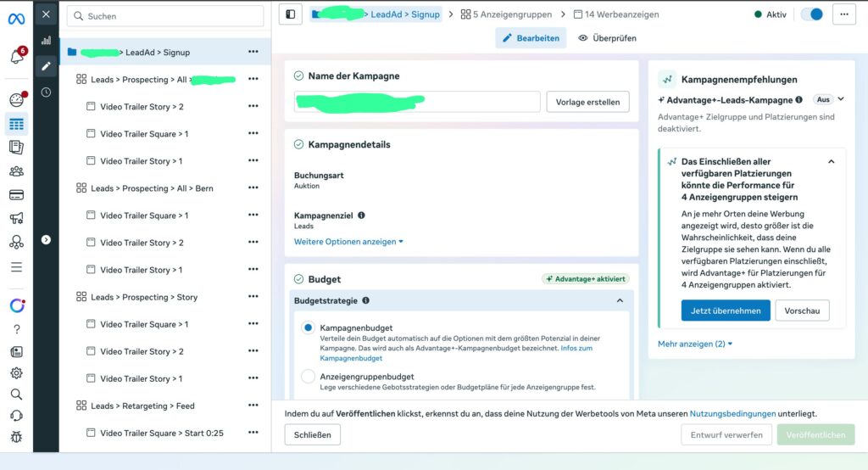Viewport: 868px width, 470px height.
Task: Expand Weitere Optionen anzeigen
Action: [x=348, y=242]
